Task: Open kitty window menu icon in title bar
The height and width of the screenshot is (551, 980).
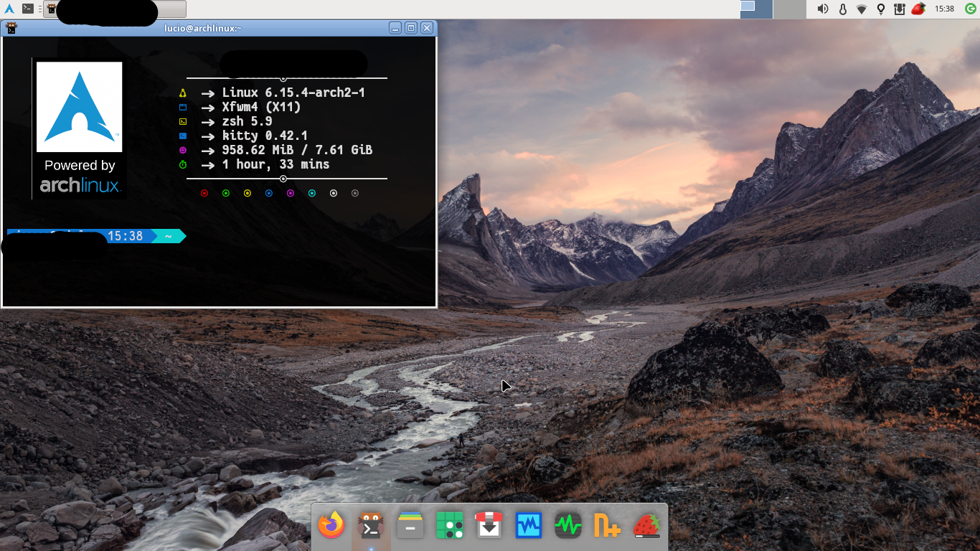Action: [11, 28]
